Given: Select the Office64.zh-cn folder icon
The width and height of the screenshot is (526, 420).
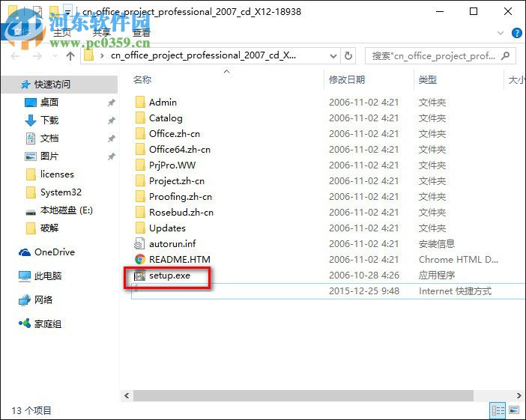Looking at the screenshot, I should click(x=140, y=150).
